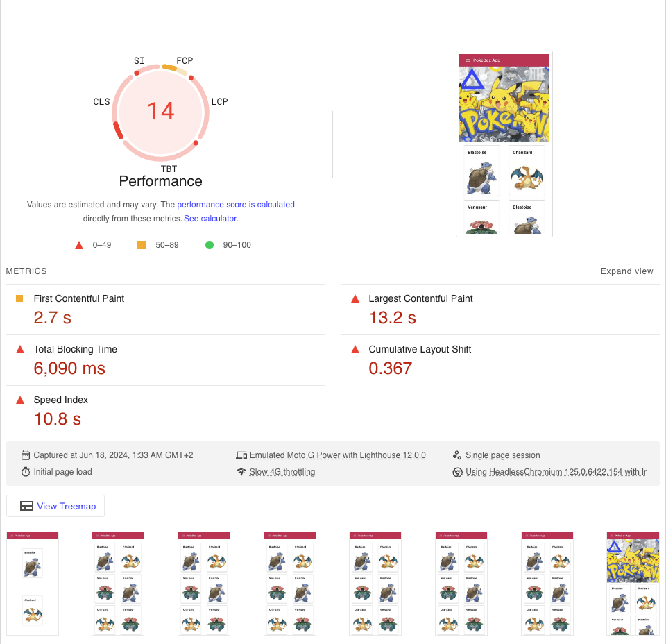
Task: Click the Performance heading text
Action: (160, 181)
